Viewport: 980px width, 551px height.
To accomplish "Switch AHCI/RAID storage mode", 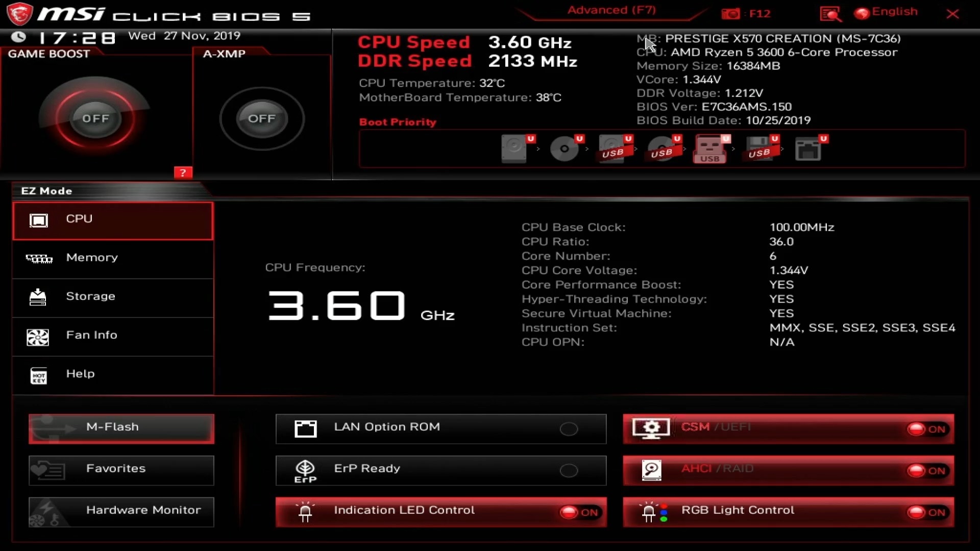I will (x=928, y=470).
